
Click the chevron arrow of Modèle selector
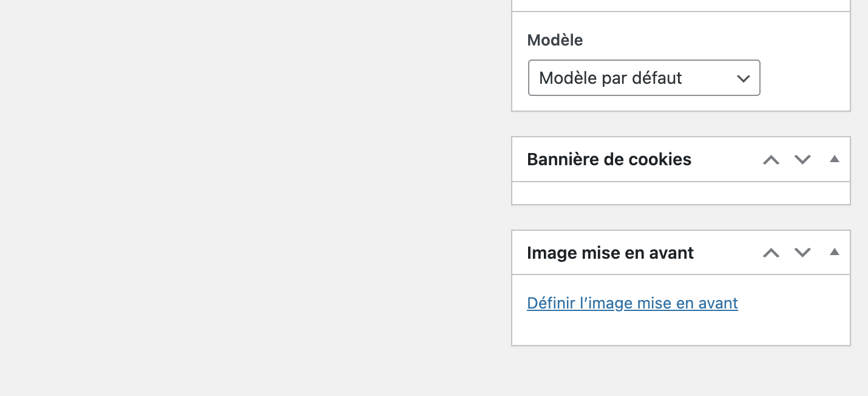pyautogui.click(x=744, y=78)
